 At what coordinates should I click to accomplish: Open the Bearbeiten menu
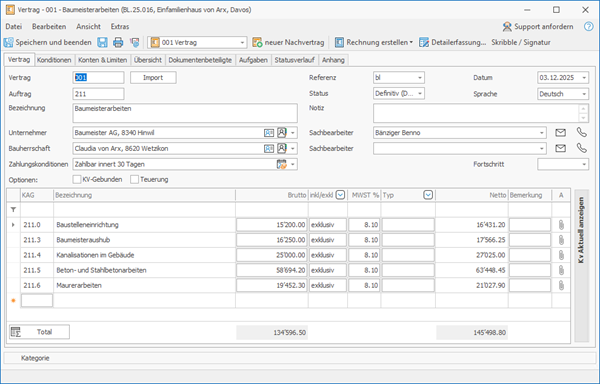49,26
